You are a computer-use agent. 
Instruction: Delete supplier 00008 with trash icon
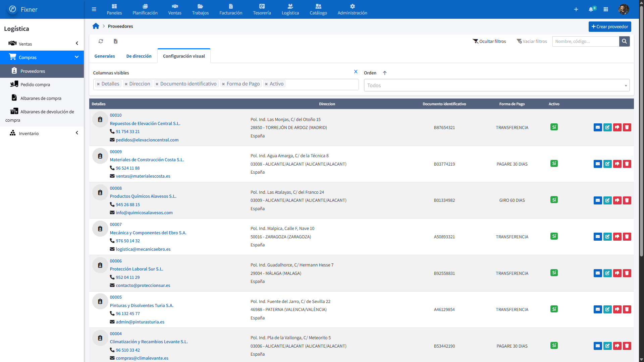(x=627, y=200)
